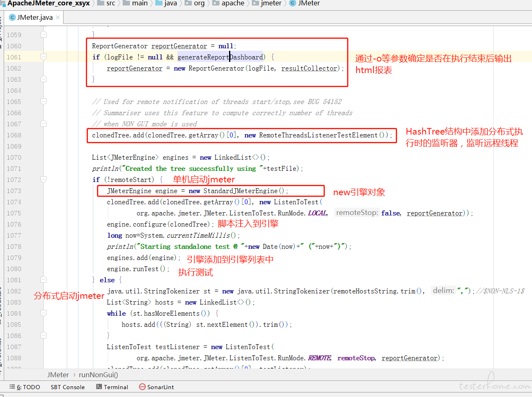Click the 'delim:' parameter hint on line 1082
Viewport: 532px width, 397px height.
pyautogui.click(x=444, y=291)
